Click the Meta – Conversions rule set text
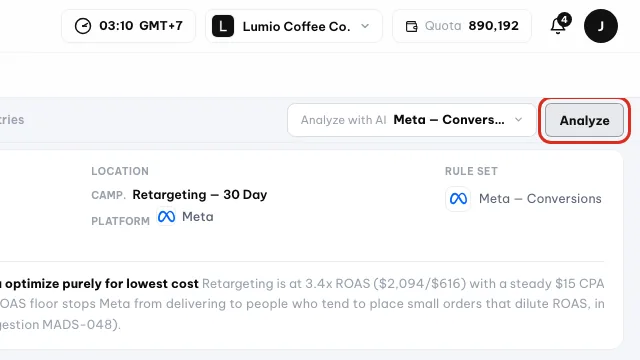Viewport: 640px width, 360px height. point(540,199)
